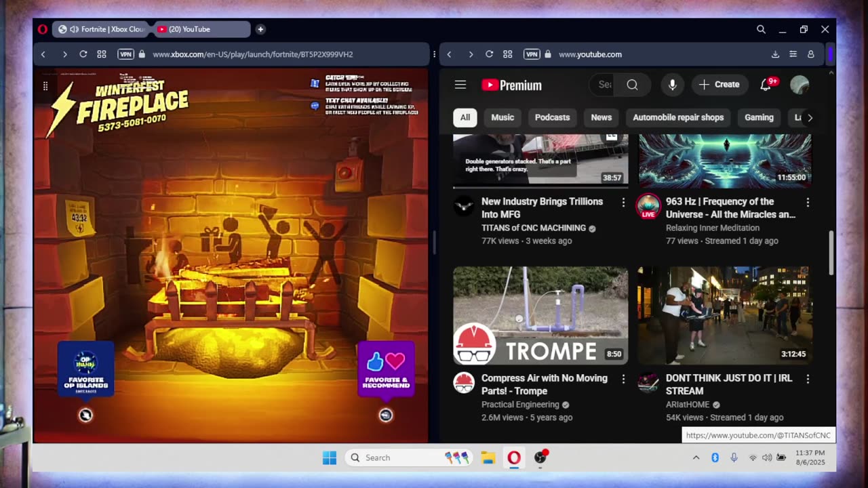Open the taskbar clock and date
868x488 pixels.
click(810, 457)
